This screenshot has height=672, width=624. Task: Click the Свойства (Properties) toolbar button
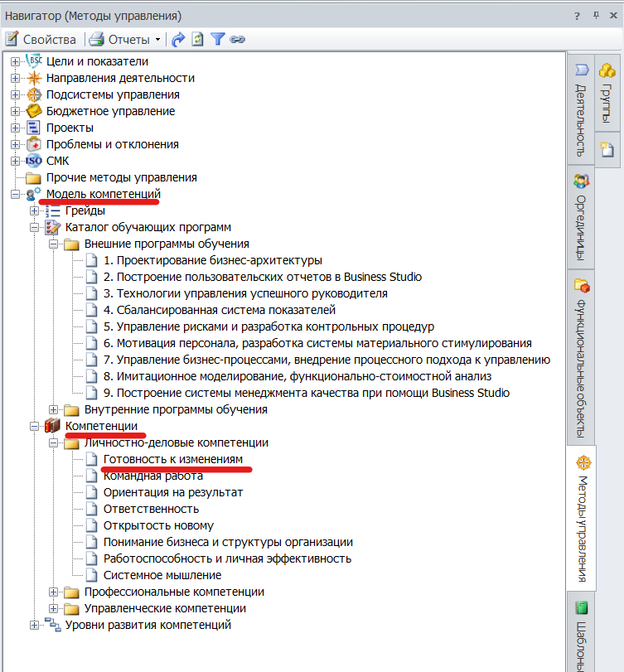41,39
